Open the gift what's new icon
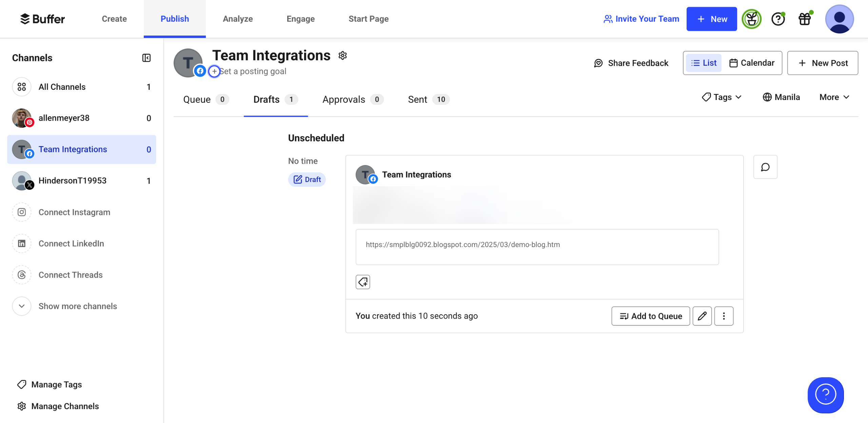Viewport: 868px width, 423px height. (x=805, y=19)
